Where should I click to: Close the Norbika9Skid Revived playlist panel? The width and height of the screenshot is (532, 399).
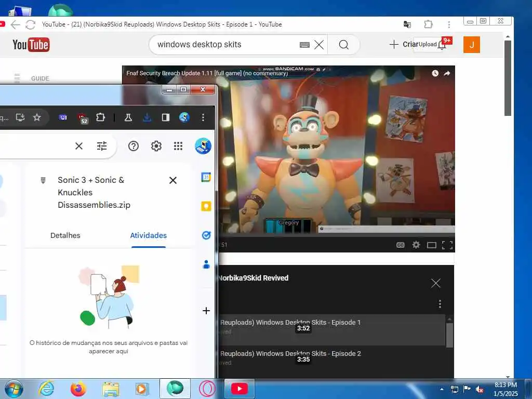[x=436, y=283]
